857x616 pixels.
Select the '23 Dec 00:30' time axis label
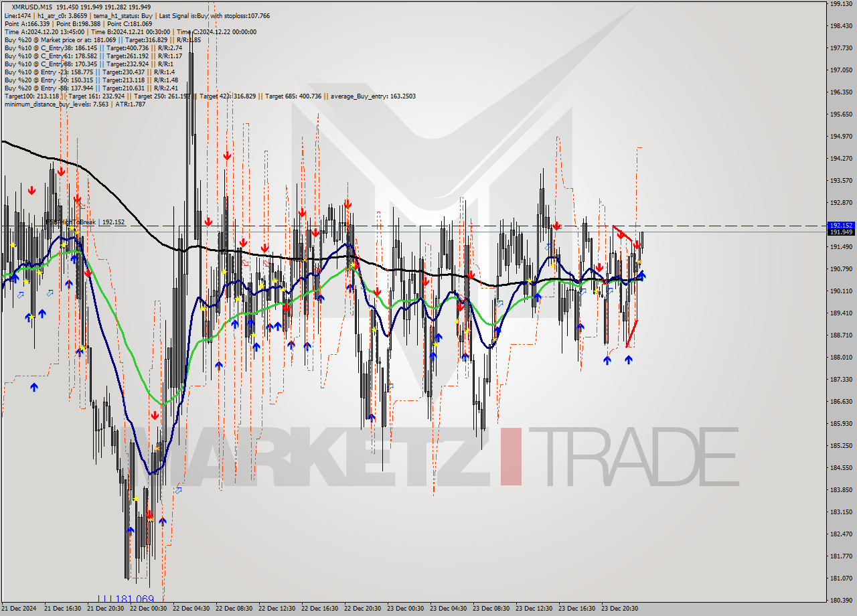[x=405, y=609]
